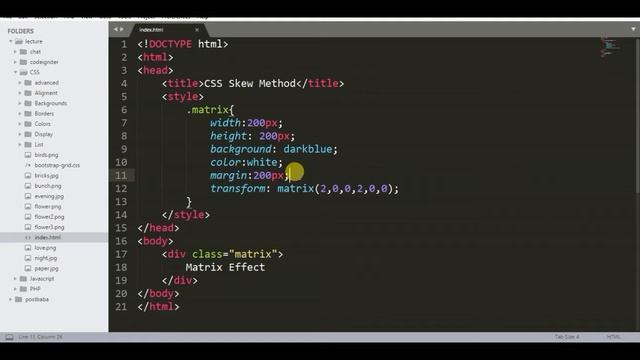Open the Tab Size: 4 indentation menu
Viewport: 640px width, 360px height.
[567, 337]
